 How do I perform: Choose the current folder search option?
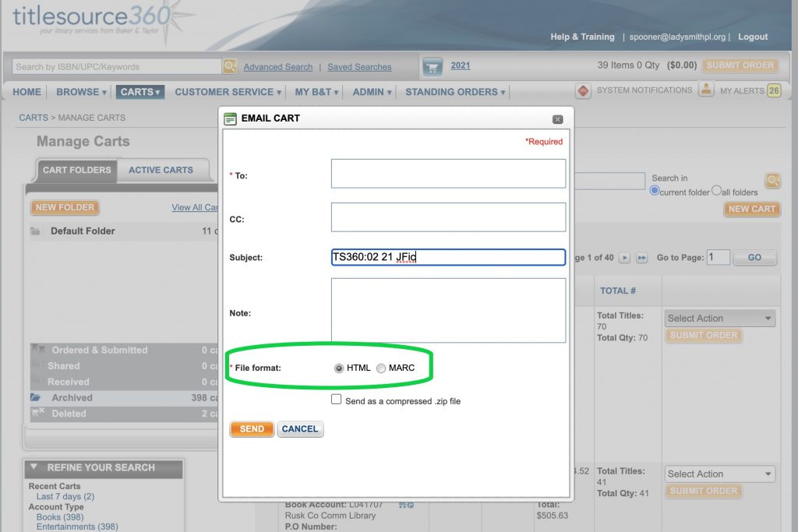click(655, 191)
